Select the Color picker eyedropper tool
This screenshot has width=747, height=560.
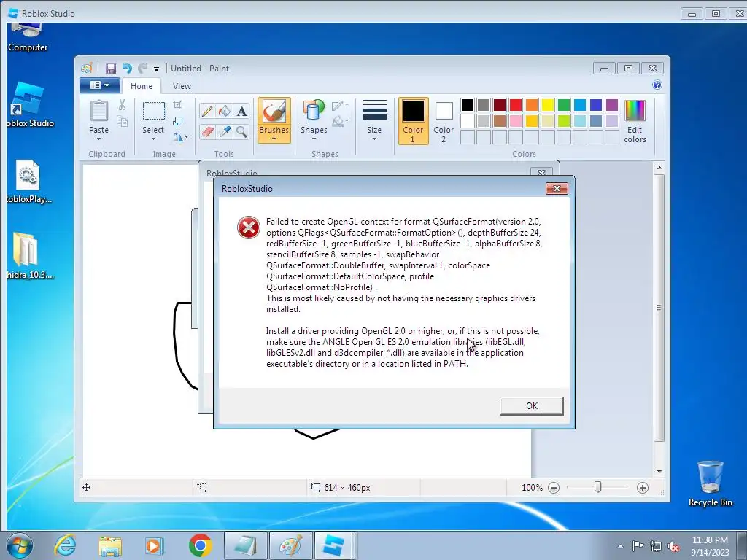coord(225,131)
